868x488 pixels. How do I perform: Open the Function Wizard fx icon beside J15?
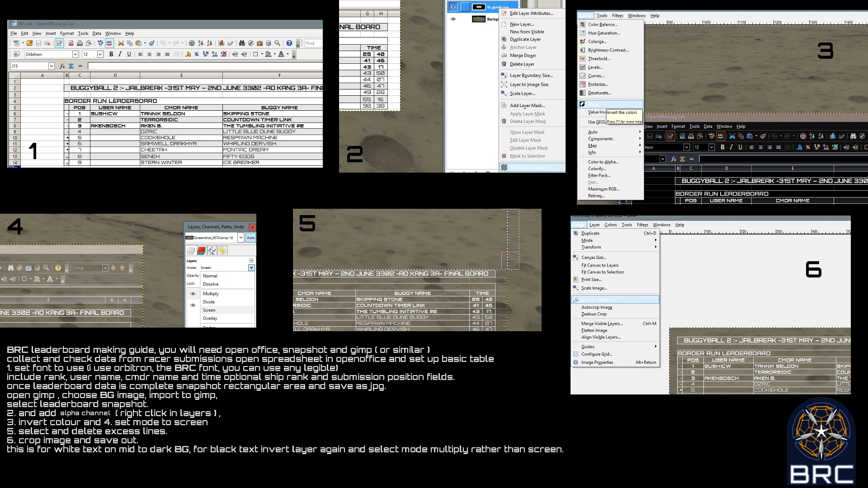coord(62,66)
